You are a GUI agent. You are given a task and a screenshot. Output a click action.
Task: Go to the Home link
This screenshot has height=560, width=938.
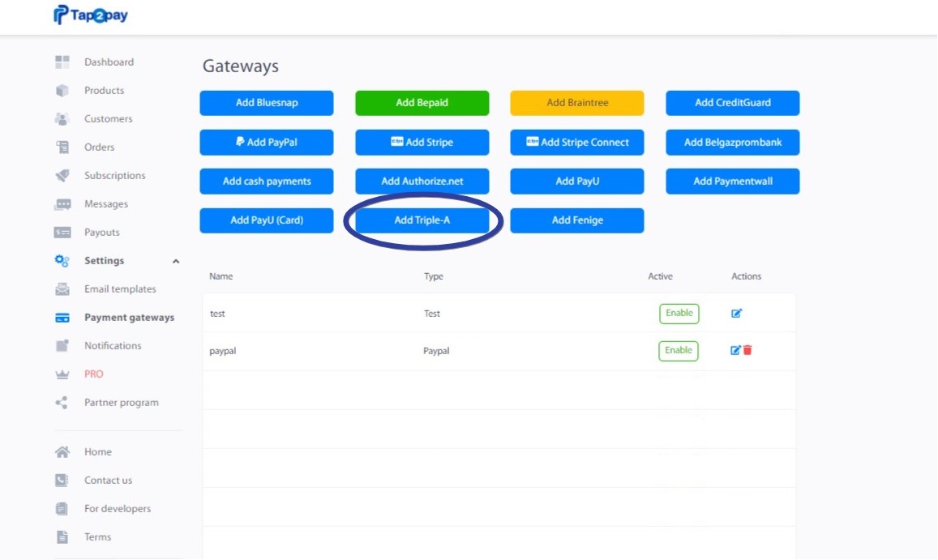(97, 451)
